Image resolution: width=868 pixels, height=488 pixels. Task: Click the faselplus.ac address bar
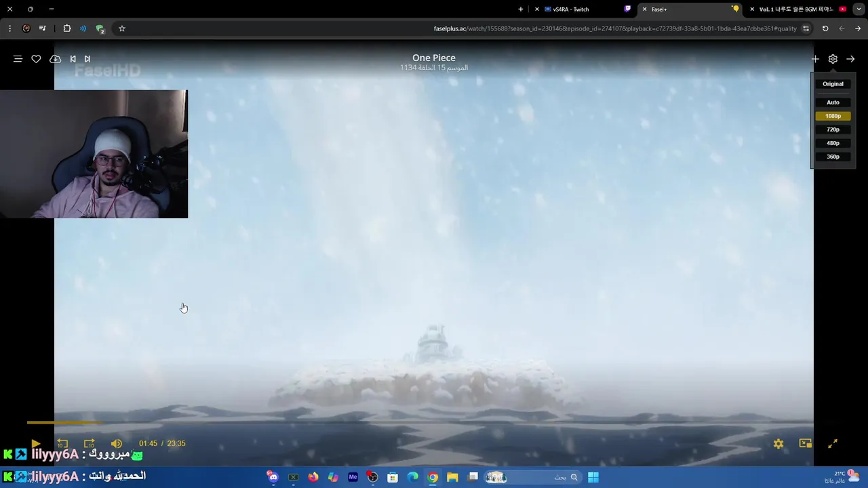pos(461,28)
